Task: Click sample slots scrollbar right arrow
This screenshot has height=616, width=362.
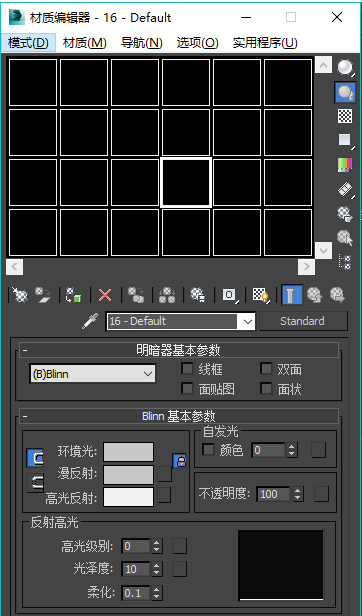Action: click(306, 267)
